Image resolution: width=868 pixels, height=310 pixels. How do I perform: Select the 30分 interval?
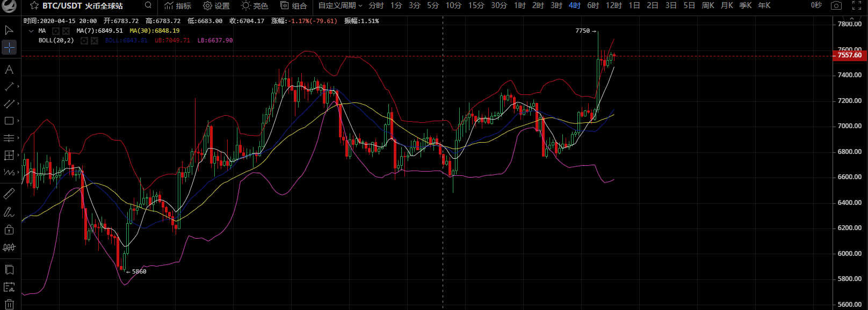coord(499,5)
